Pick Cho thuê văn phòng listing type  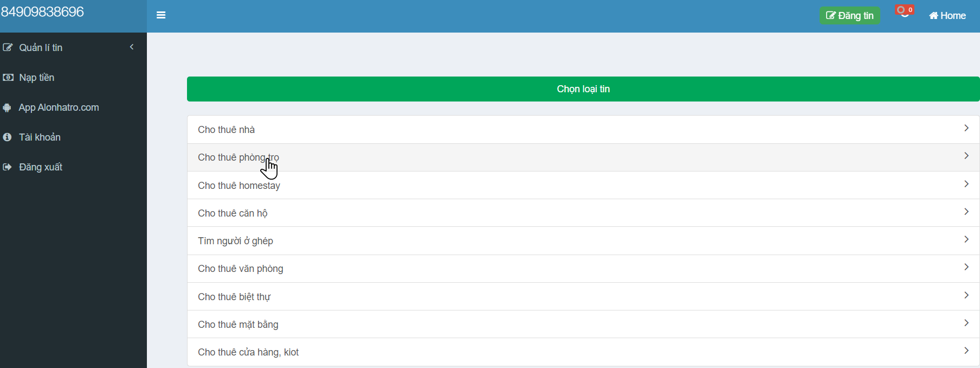click(x=240, y=269)
